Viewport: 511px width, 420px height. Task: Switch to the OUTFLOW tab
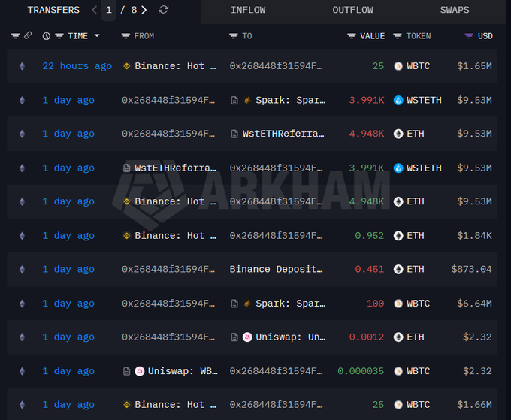click(352, 10)
